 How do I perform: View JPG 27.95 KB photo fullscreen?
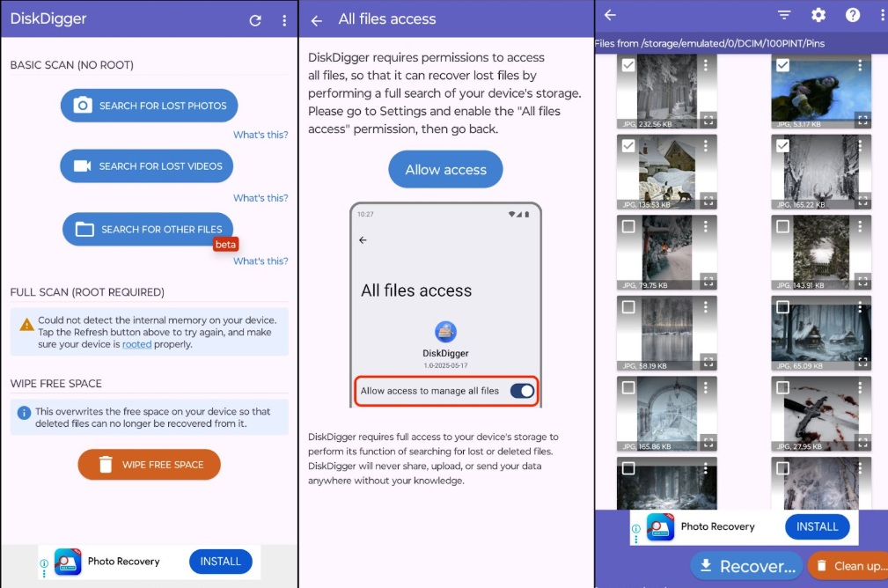coord(862,443)
